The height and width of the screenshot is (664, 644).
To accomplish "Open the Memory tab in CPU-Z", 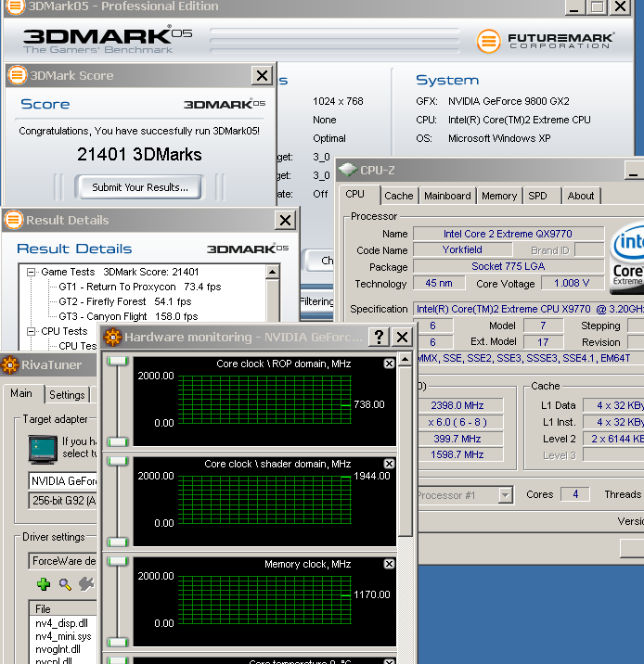I will pyautogui.click(x=499, y=196).
